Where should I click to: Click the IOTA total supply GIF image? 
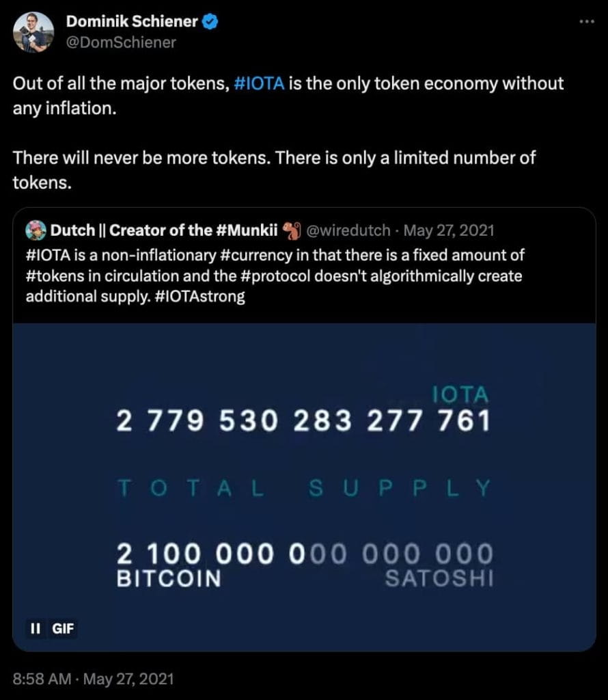click(x=303, y=479)
